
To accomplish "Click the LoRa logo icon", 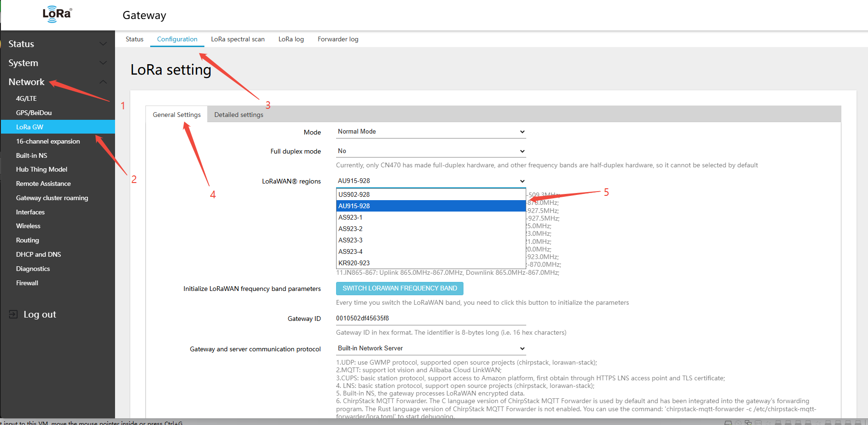I will coord(57,14).
